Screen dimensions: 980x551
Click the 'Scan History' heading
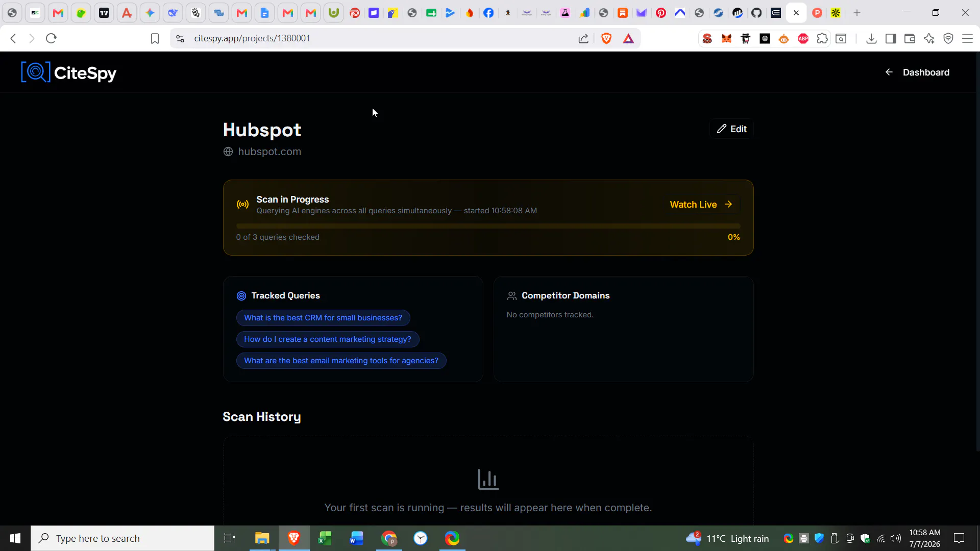pyautogui.click(x=262, y=417)
